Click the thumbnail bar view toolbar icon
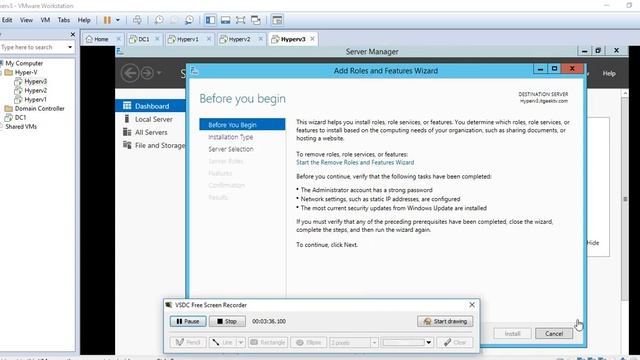 [x=225, y=20]
